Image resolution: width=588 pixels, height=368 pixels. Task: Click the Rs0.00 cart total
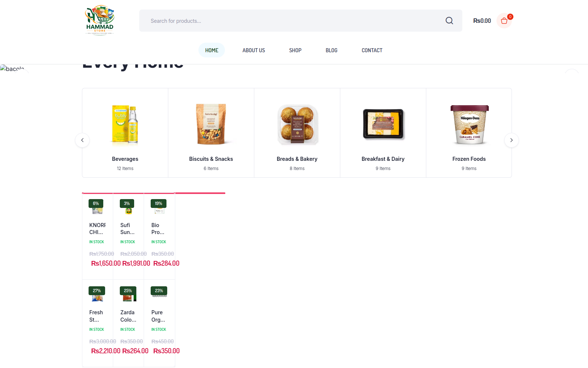(482, 21)
